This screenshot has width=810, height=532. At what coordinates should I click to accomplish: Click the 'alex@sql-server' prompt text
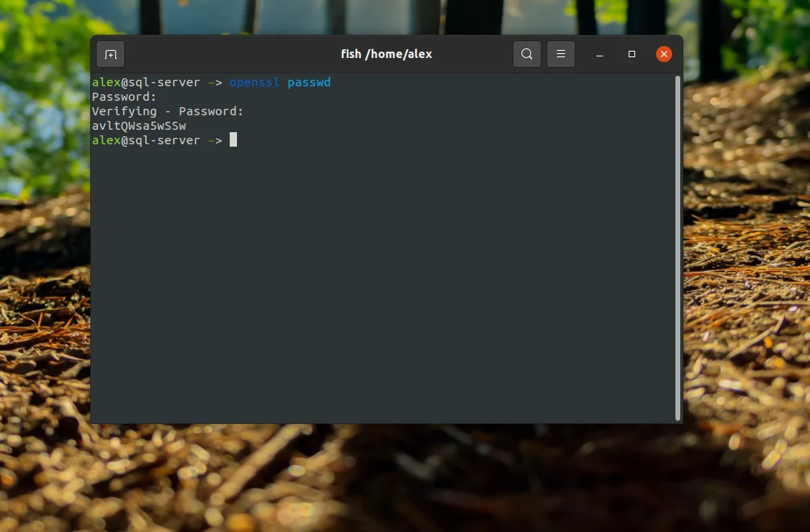coord(146,81)
